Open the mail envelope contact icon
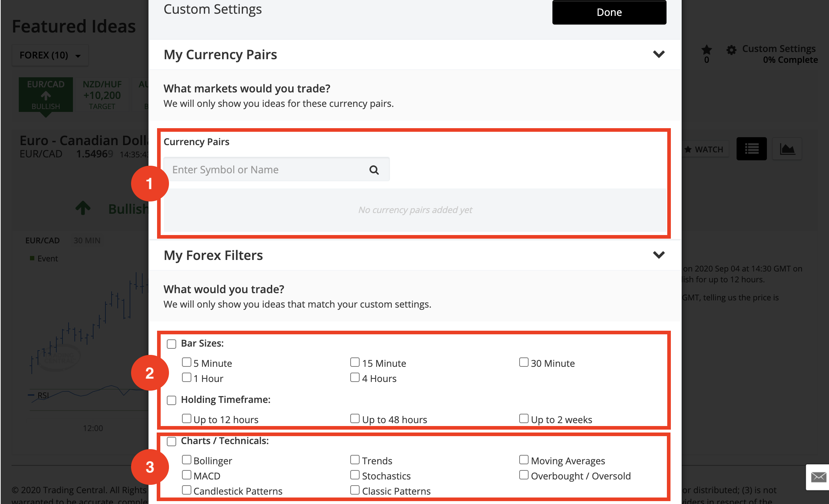The width and height of the screenshot is (829, 504). coord(818,477)
